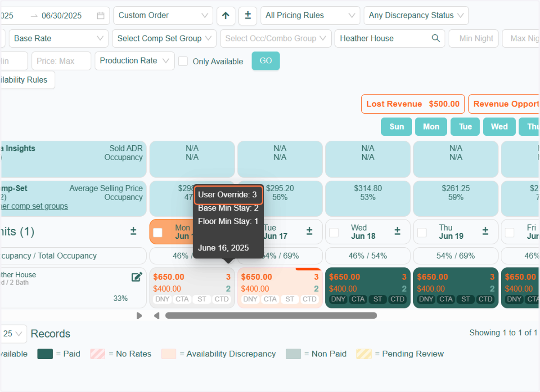Open the records per page dropdown
The image size is (540, 392).
13,334
